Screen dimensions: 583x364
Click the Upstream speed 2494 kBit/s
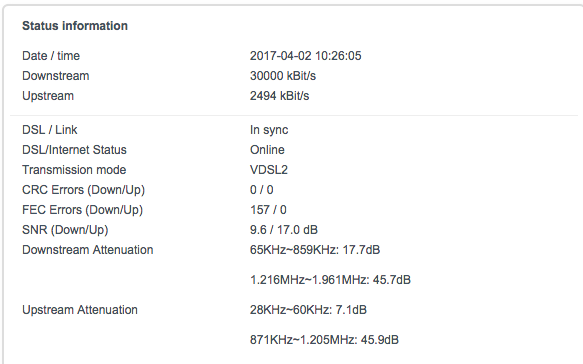click(279, 96)
